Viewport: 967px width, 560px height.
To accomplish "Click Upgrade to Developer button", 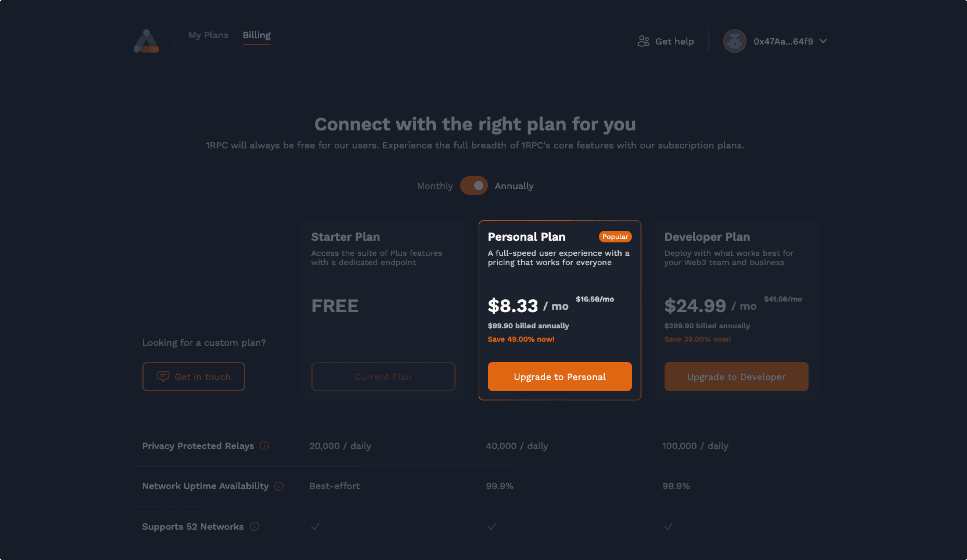I will pos(736,377).
